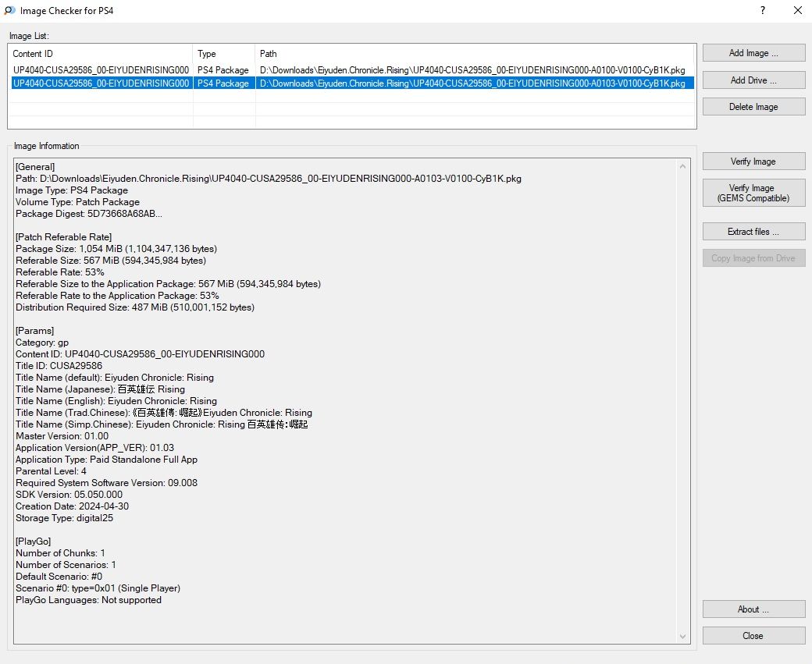
Task: Click the 'Title Name (English)' line
Action: tap(116, 401)
